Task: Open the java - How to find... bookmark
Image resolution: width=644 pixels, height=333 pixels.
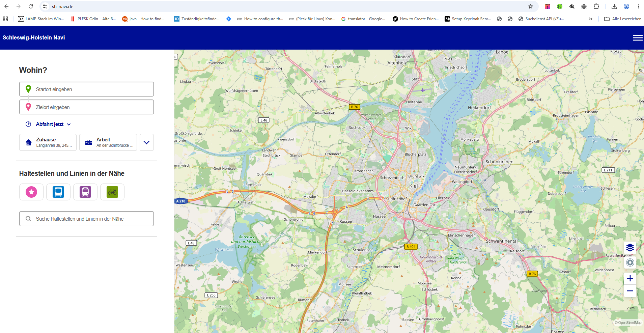Action: coord(144,19)
